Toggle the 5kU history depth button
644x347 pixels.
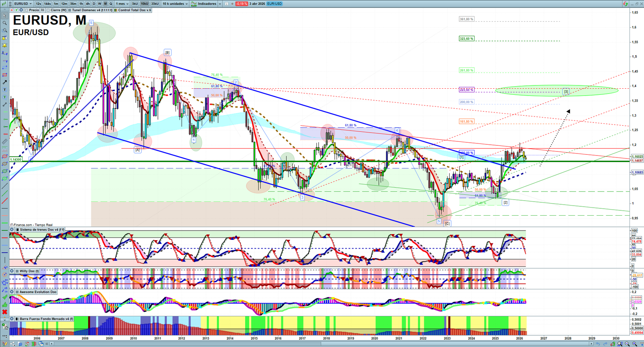tap(135, 4)
